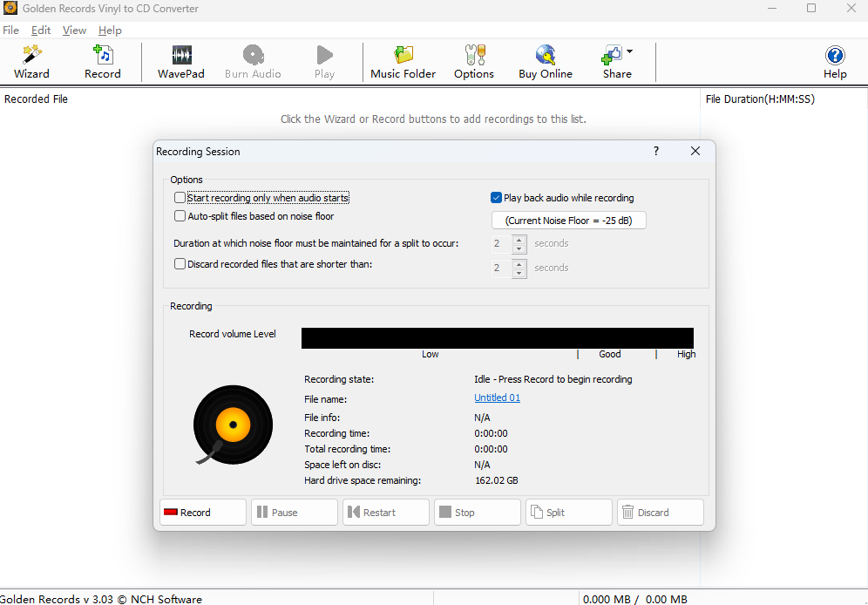
Task: Enable Discard recorded files that are shorter
Action: tap(180, 264)
